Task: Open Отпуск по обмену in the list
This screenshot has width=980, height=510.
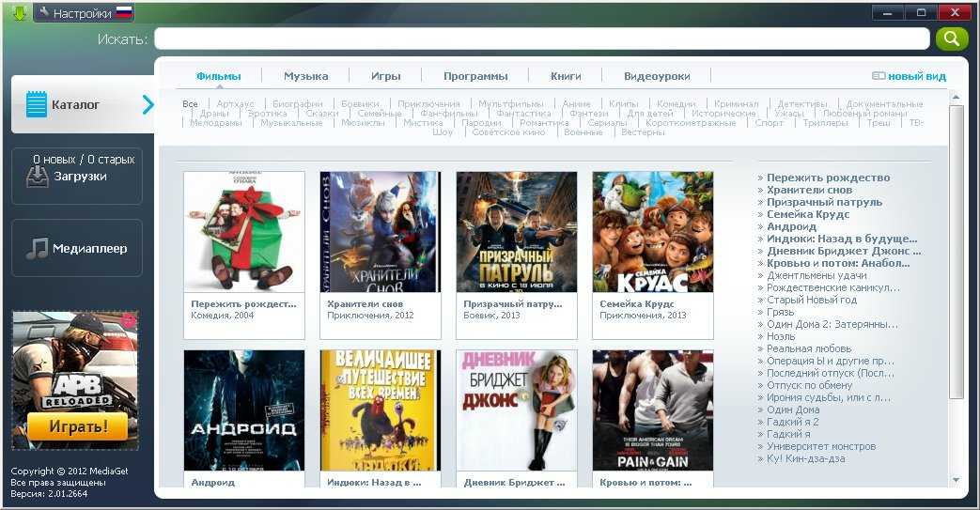Action: coord(809,385)
